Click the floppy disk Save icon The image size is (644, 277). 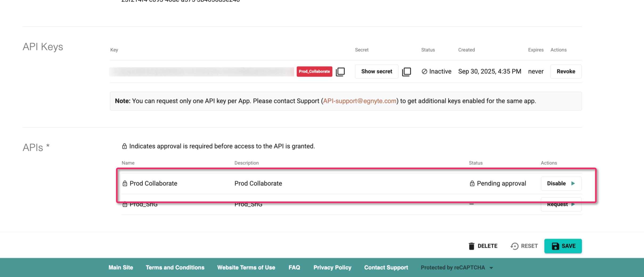coord(555,246)
